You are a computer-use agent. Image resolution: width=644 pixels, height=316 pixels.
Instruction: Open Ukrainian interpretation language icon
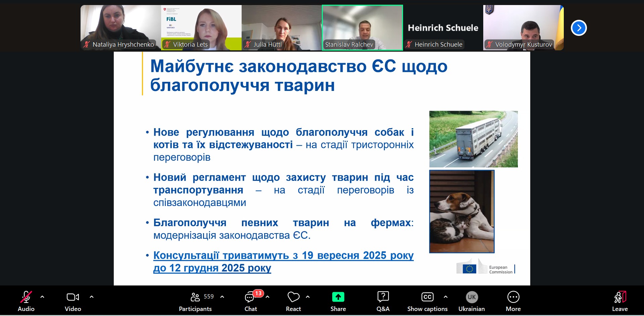click(472, 297)
